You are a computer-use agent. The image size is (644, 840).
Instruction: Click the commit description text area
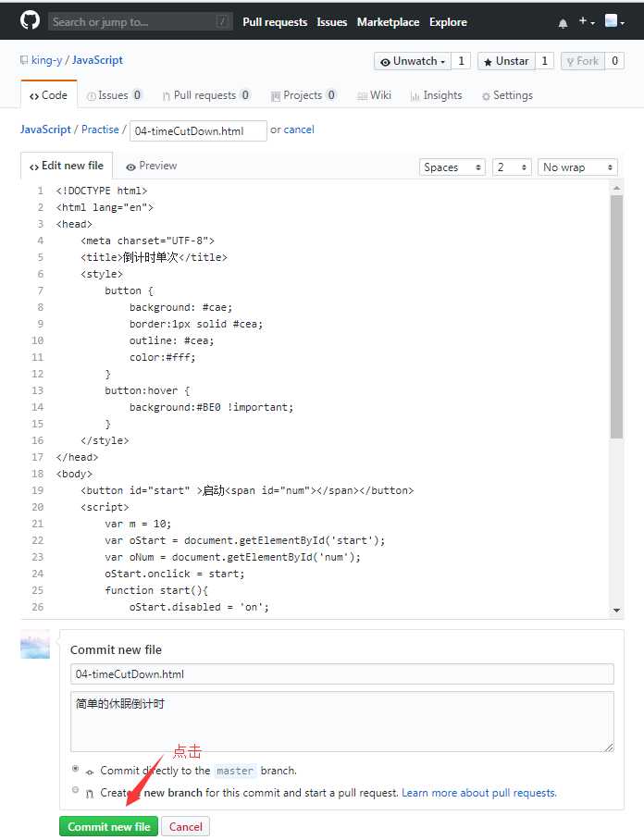[341, 721]
